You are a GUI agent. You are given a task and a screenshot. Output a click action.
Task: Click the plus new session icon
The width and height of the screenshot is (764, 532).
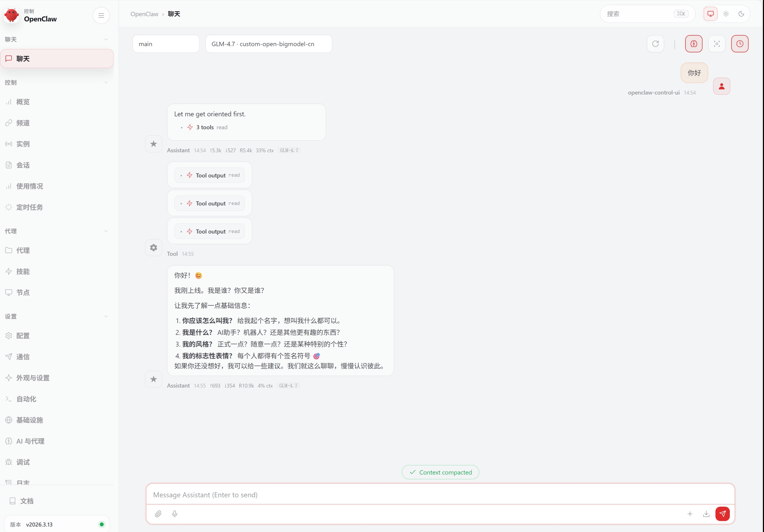click(690, 514)
